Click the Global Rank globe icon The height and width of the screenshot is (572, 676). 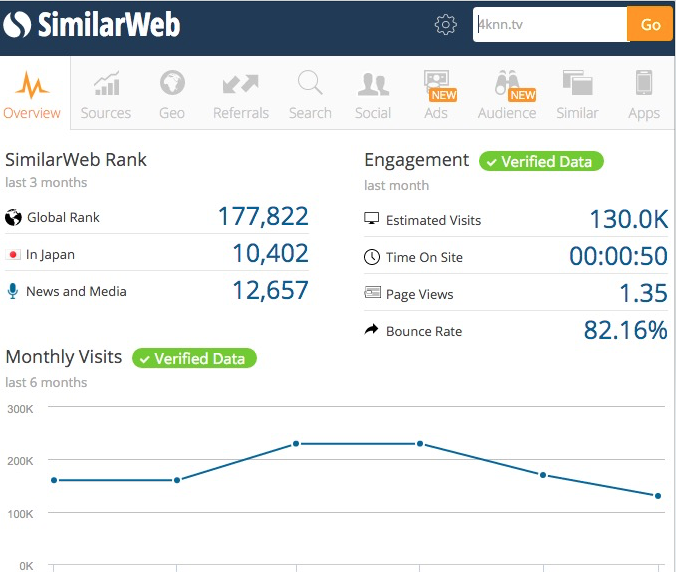tap(13, 217)
